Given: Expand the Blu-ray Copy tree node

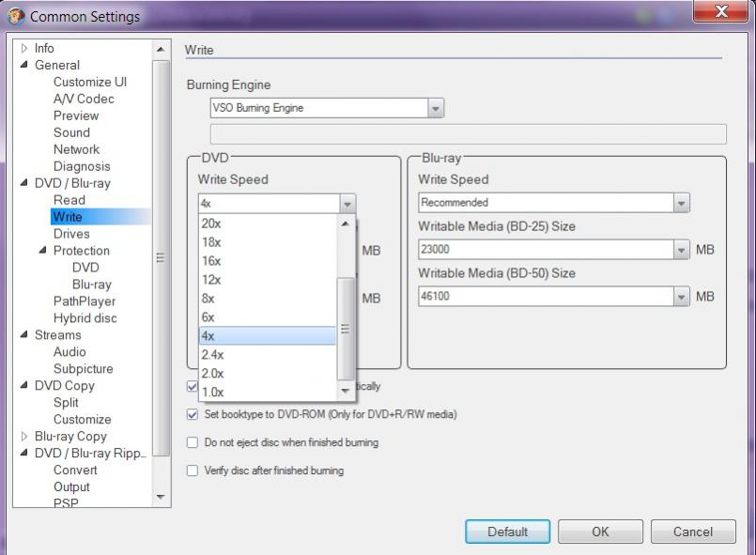Looking at the screenshot, I should click(x=24, y=436).
